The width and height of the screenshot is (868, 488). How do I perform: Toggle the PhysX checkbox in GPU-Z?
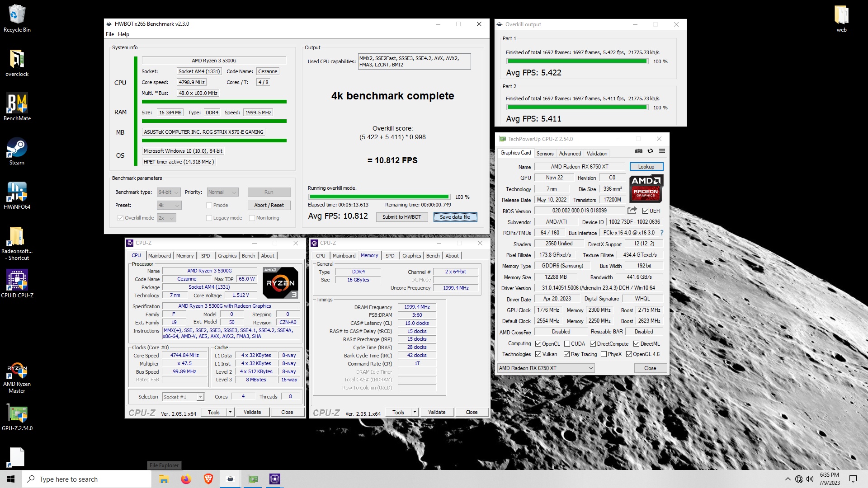pos(604,354)
